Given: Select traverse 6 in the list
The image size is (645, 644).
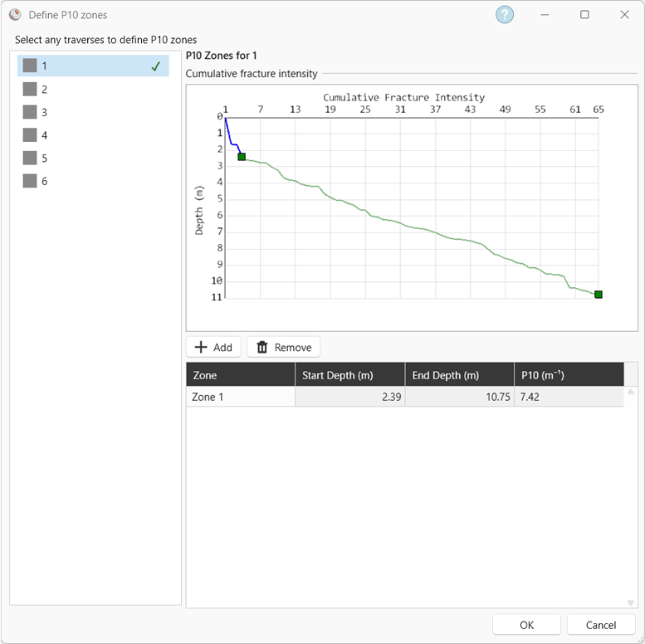Looking at the screenshot, I should point(93,181).
